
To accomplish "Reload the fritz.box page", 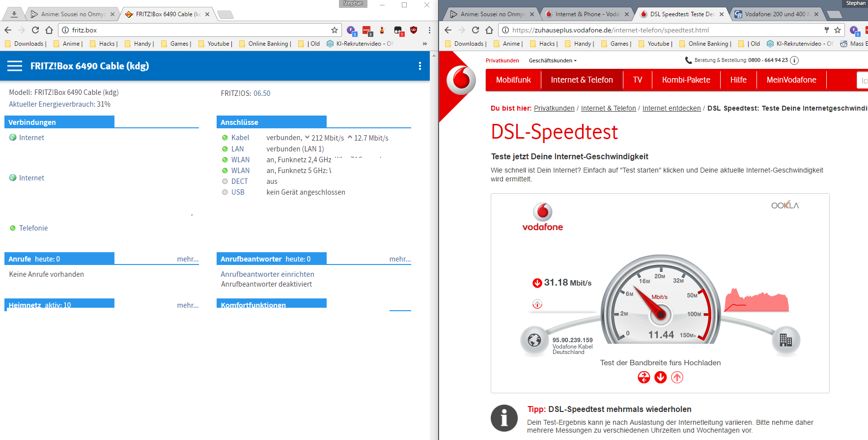I will click(x=35, y=30).
